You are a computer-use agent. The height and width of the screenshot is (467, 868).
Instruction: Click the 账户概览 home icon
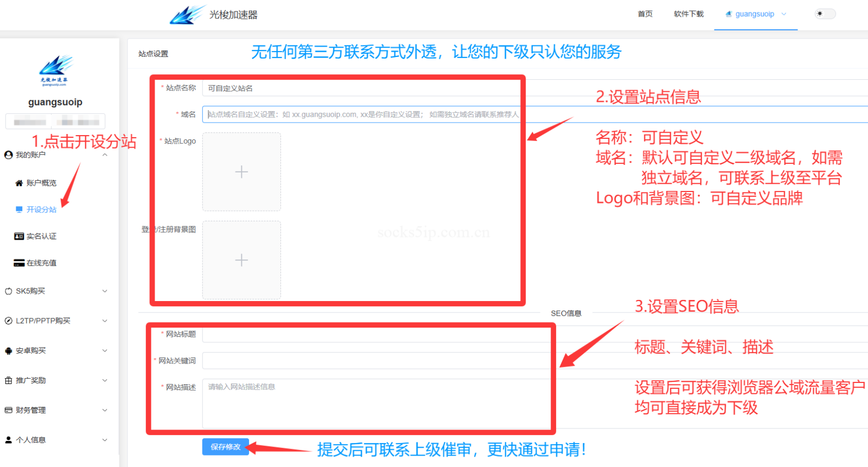[19, 183]
